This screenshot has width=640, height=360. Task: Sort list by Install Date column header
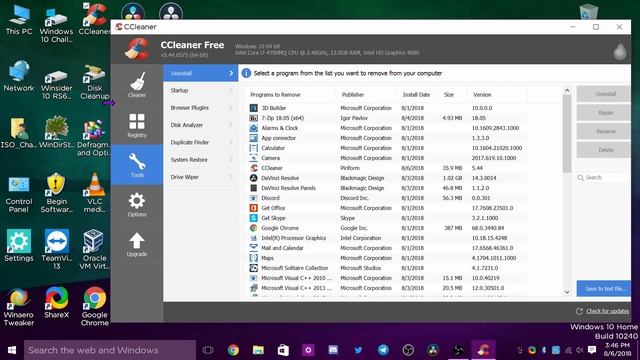tap(417, 95)
